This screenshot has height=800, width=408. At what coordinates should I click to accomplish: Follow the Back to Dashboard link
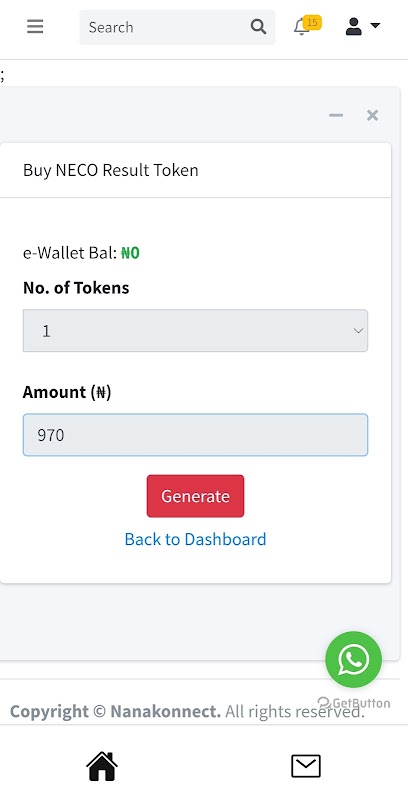point(195,539)
